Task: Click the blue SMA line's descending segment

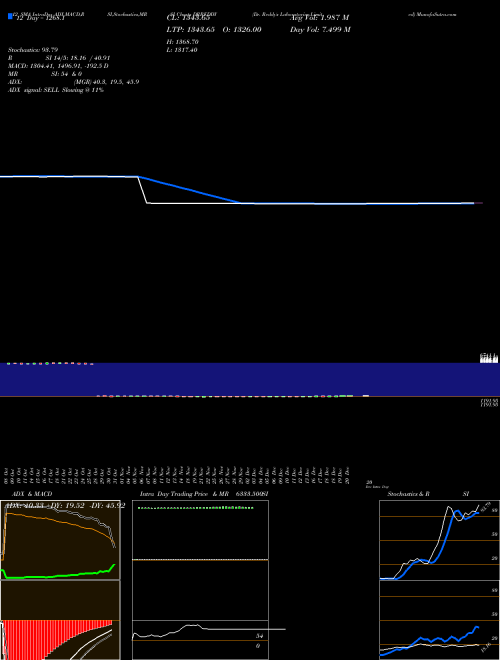Action: (x=189, y=190)
